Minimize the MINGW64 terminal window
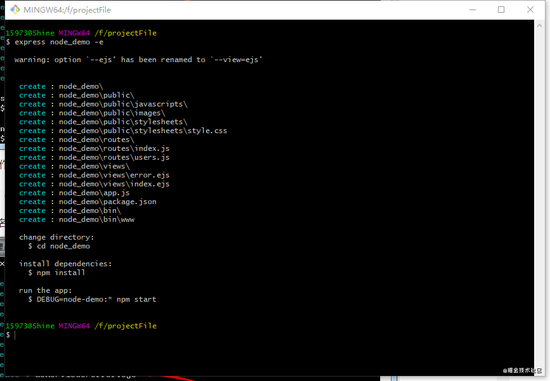Image resolution: width=550 pixels, height=381 pixels. (472, 9)
